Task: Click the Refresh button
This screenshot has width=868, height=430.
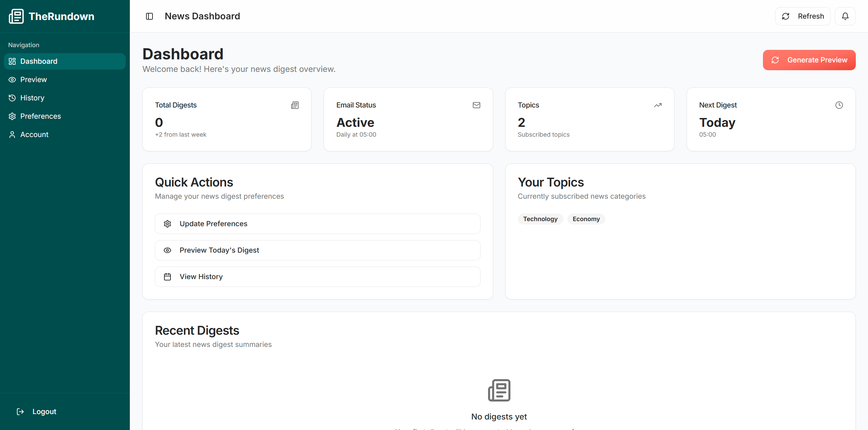Action: tap(802, 16)
